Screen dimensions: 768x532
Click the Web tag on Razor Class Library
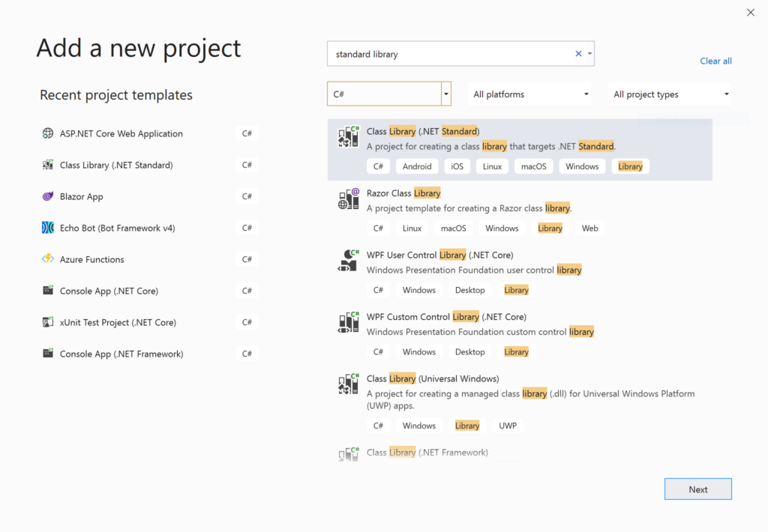pos(589,228)
